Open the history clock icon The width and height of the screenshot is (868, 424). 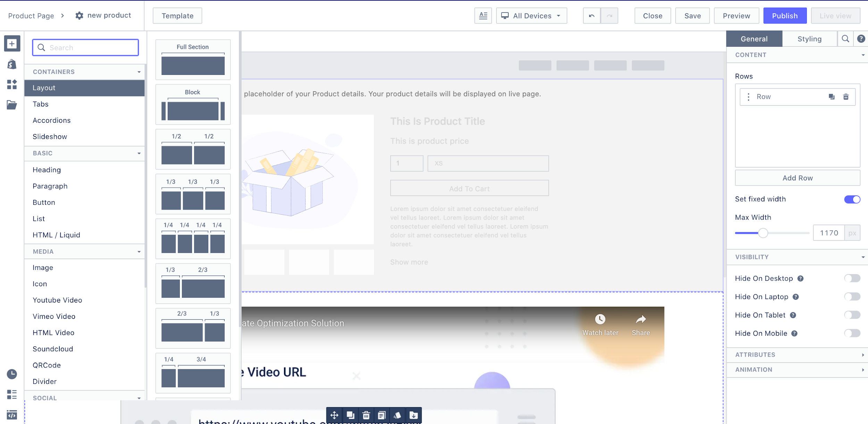click(x=12, y=374)
